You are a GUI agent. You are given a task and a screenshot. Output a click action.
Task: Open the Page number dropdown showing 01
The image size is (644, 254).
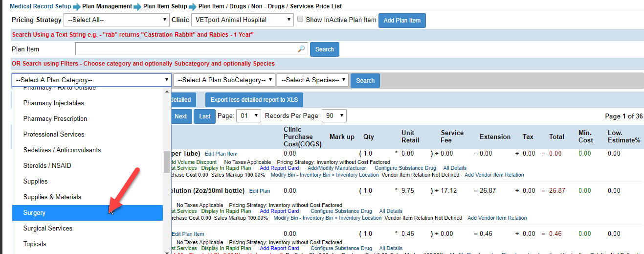click(x=248, y=116)
